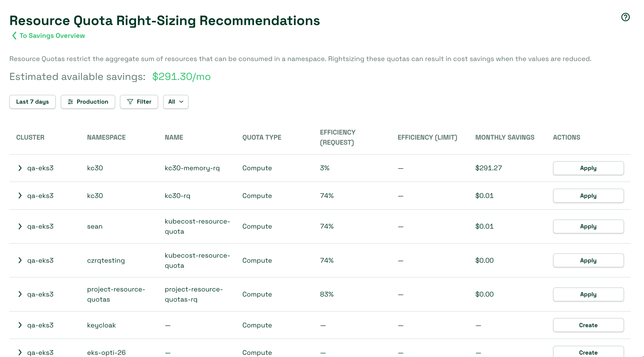Viewport: 644px width, 357px height.
Task: Expand the kc30-rq quota row
Action: click(x=20, y=196)
